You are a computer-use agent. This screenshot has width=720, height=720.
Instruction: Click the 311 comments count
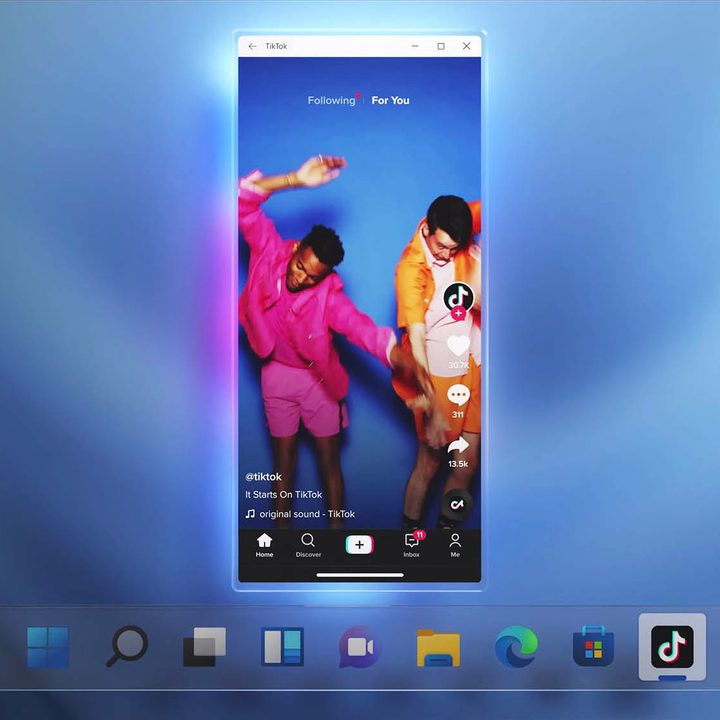point(458,415)
